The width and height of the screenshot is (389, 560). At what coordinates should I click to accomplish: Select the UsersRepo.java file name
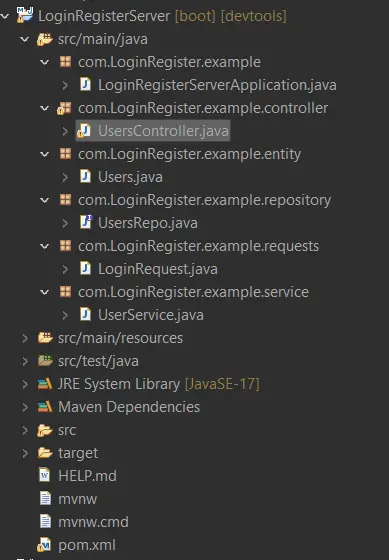(148, 223)
